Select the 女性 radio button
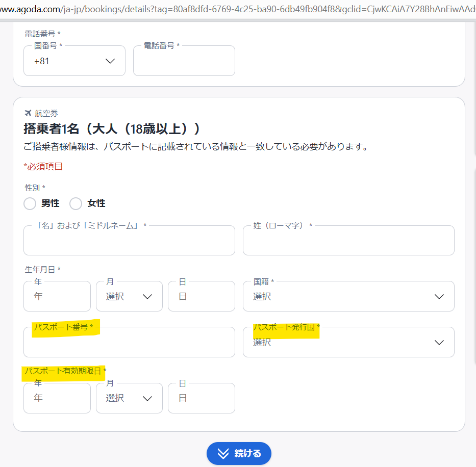476x467 pixels. 76,203
